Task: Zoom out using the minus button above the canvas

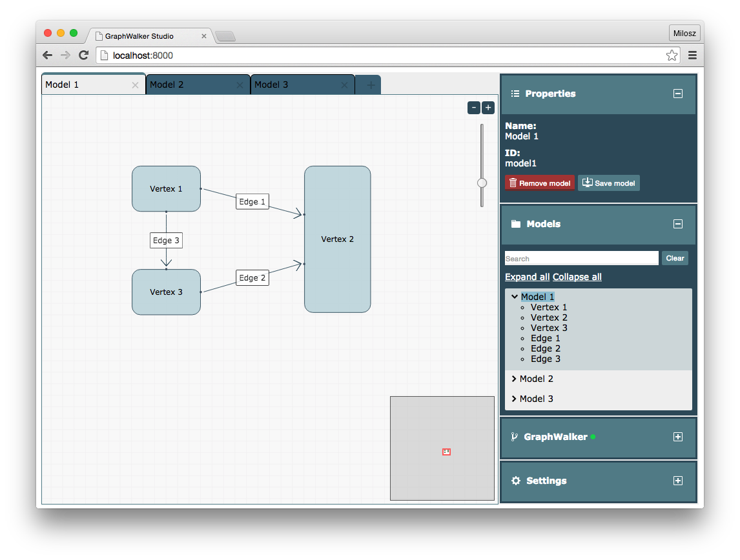Action: pyautogui.click(x=473, y=108)
